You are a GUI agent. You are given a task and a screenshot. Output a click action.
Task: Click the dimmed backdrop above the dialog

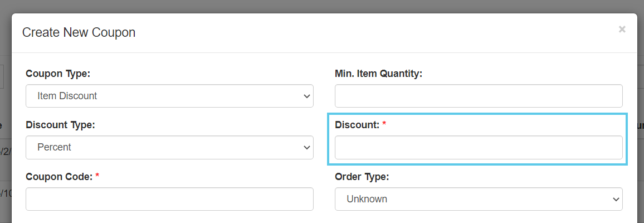tap(322, 6)
